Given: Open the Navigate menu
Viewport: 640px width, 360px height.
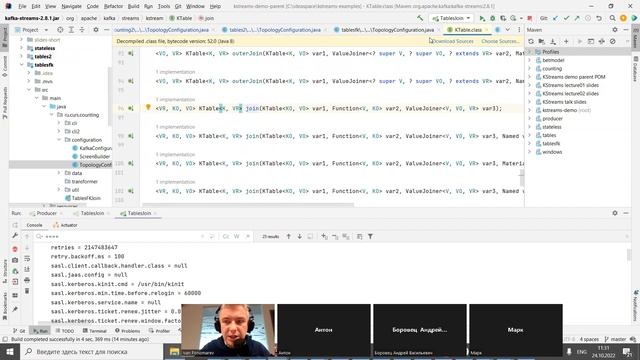Looking at the screenshot, I should coord(71,7).
